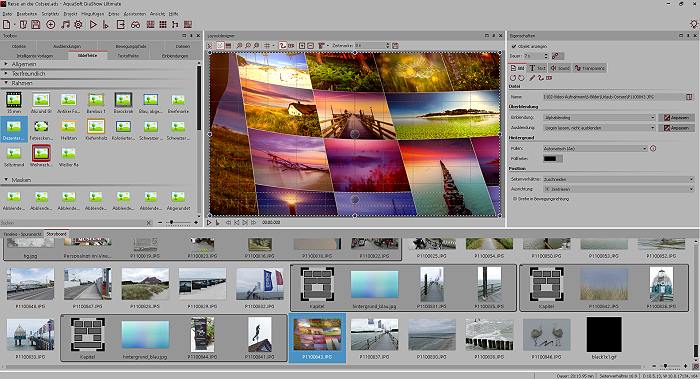The height and width of the screenshot is (379, 700).
Task: Click rotate left icon in Eigenschaften panel
Action: [513, 78]
